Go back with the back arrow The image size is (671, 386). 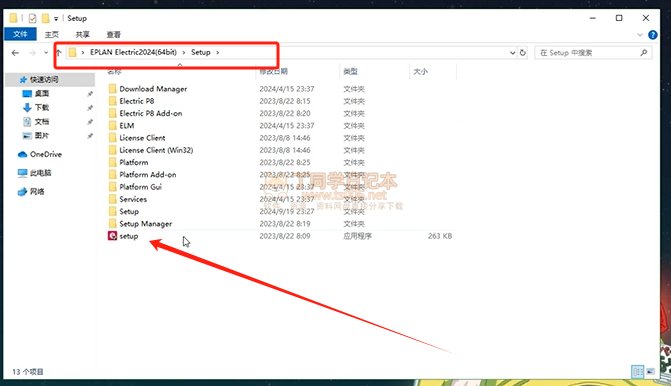coord(15,53)
